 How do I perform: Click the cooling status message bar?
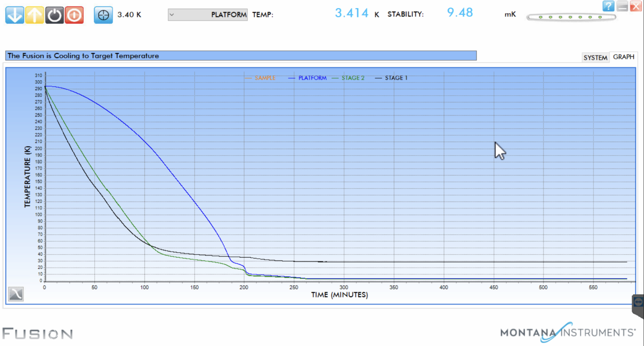(x=241, y=56)
